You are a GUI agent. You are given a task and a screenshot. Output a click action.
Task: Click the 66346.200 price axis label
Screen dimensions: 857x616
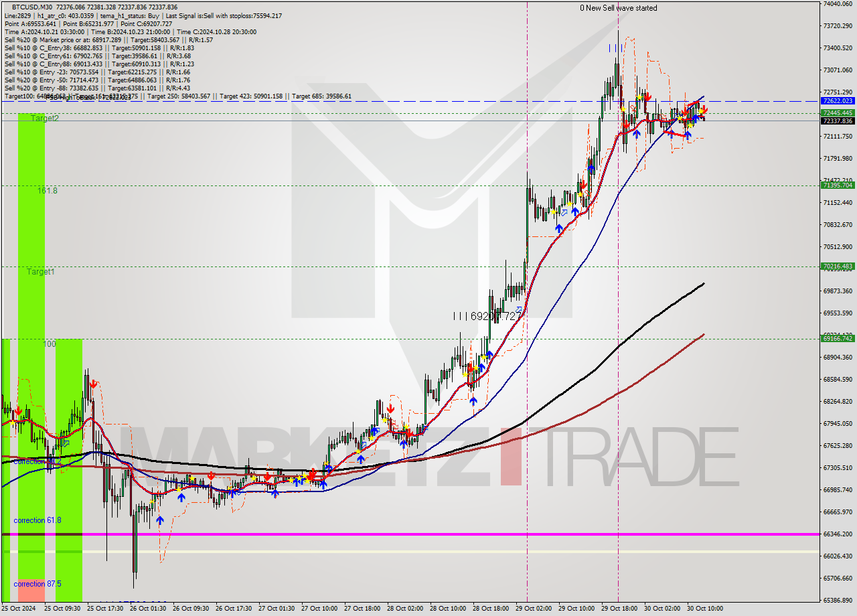click(x=838, y=534)
